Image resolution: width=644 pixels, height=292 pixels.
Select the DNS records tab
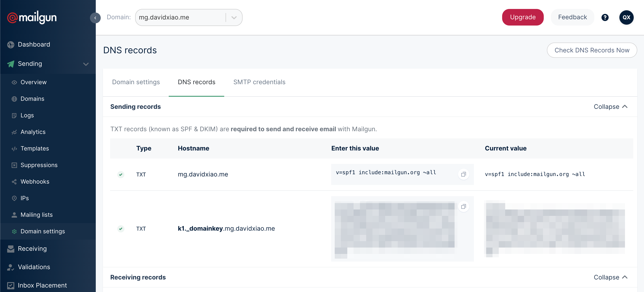click(x=196, y=82)
